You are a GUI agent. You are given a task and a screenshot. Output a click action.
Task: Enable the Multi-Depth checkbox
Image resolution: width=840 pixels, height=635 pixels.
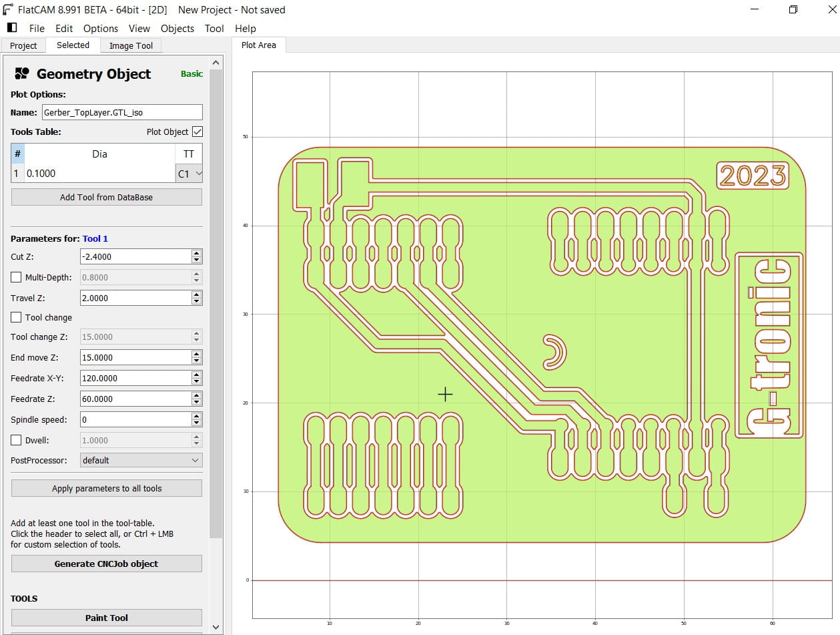coord(15,277)
